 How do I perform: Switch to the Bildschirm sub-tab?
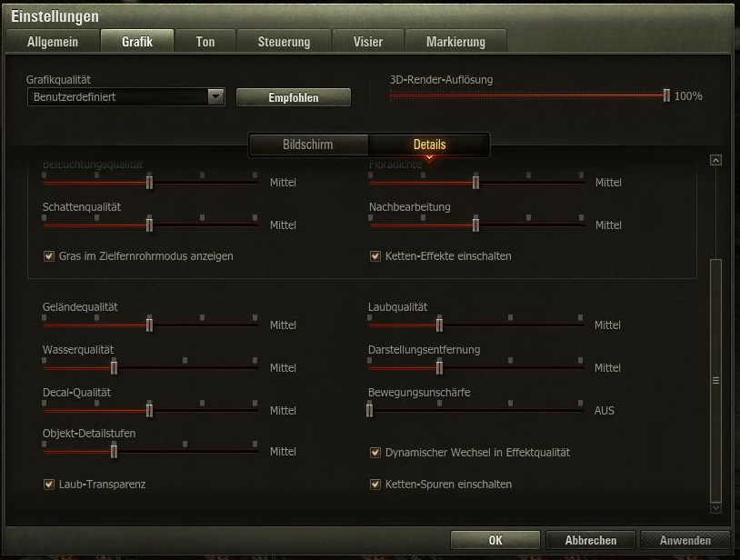tap(308, 145)
